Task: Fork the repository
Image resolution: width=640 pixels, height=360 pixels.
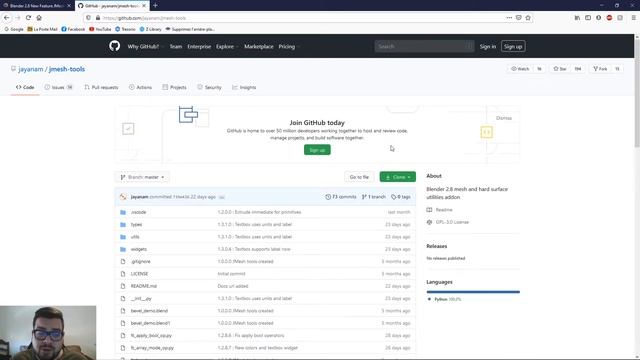Action: point(600,69)
